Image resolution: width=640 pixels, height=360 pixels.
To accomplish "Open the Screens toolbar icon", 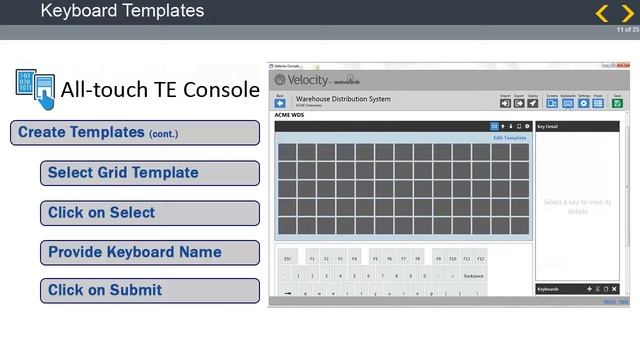I will click(x=552, y=103).
